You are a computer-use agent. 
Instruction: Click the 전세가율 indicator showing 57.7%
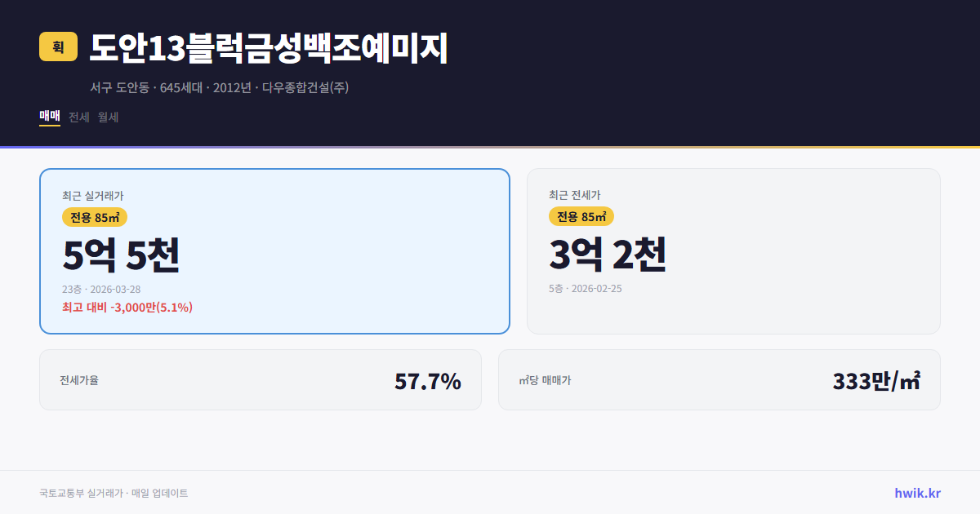[x=260, y=379]
